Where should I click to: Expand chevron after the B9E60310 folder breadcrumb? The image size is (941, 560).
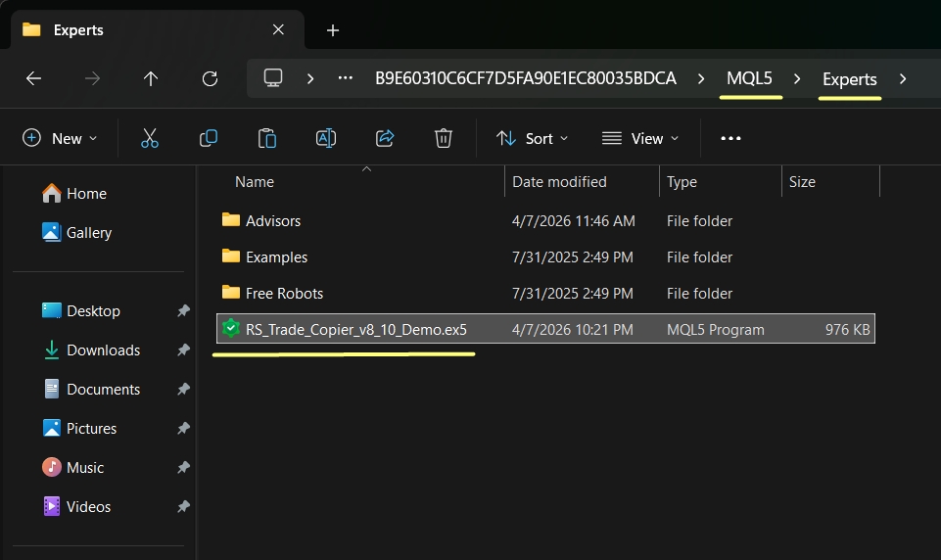coord(701,78)
